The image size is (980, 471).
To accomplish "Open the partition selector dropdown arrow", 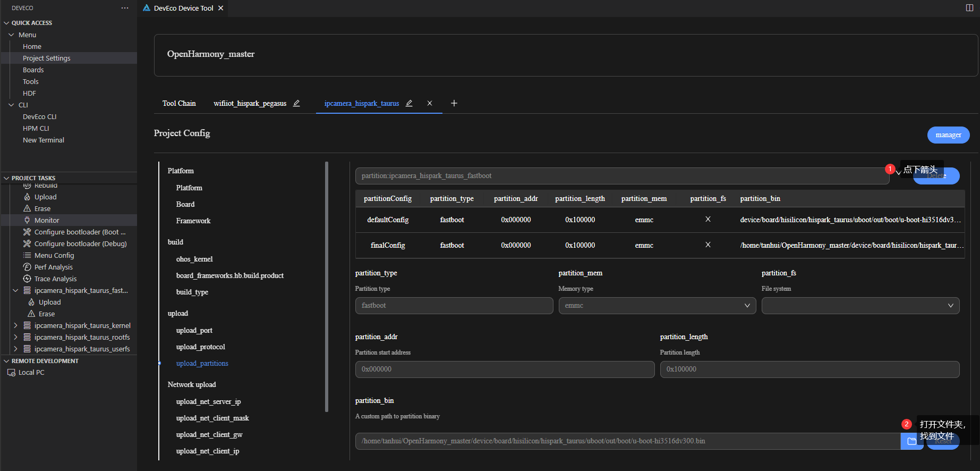I will tap(898, 173).
